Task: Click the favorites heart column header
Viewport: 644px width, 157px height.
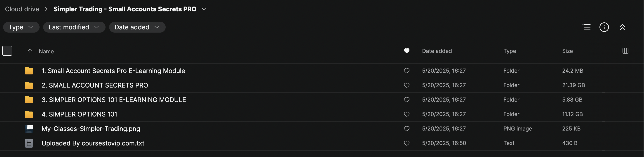Action: pos(407,51)
